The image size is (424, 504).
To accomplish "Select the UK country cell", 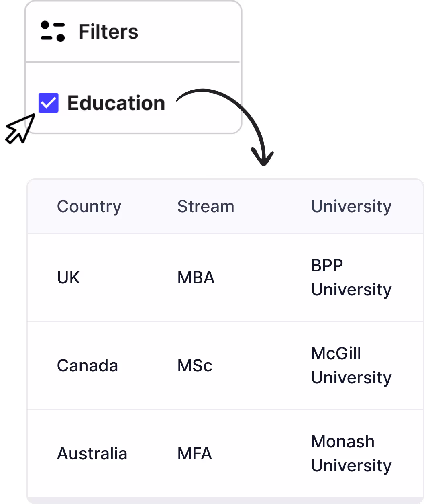I will click(69, 278).
